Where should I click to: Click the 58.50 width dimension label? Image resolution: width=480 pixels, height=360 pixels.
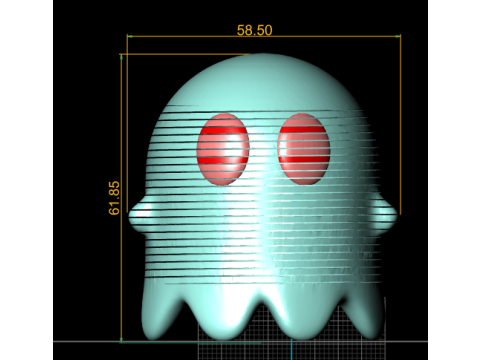(x=254, y=30)
